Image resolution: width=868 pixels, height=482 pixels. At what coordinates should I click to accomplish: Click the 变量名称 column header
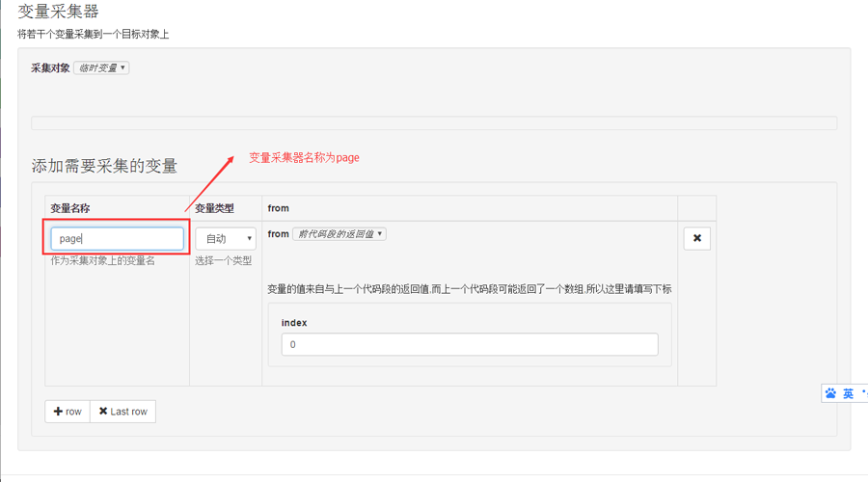(x=70, y=208)
